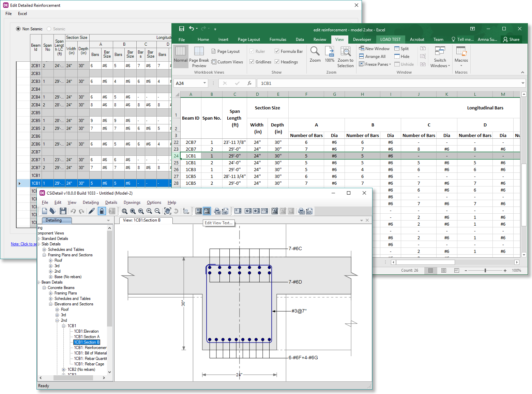Click the New file icon in CSiDetail toolbar
532x394 pixels.
point(45,211)
